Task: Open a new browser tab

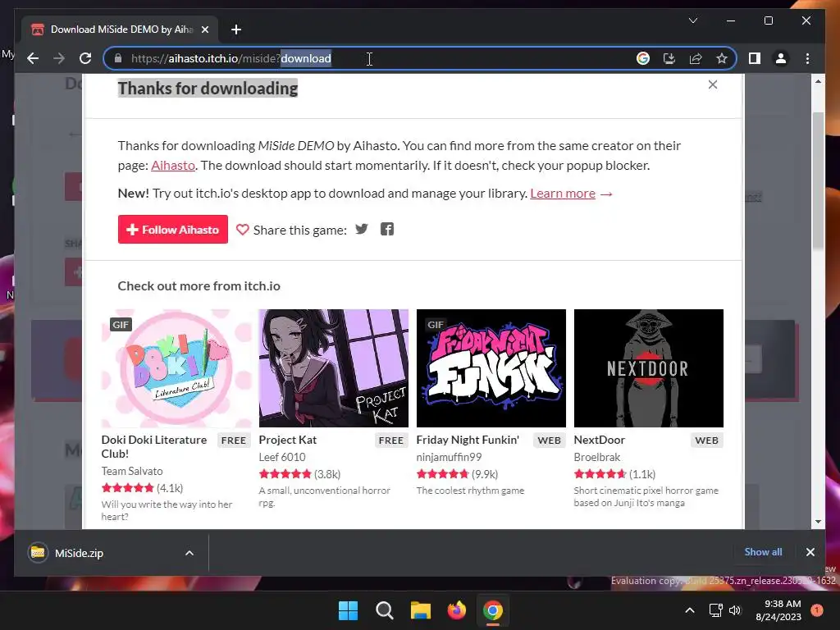Action: pos(236,30)
